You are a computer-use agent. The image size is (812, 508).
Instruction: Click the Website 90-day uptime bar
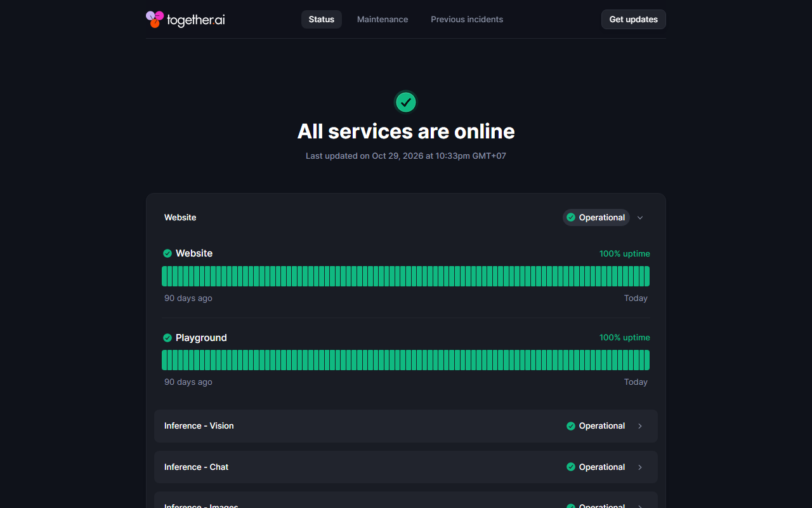pos(406,276)
